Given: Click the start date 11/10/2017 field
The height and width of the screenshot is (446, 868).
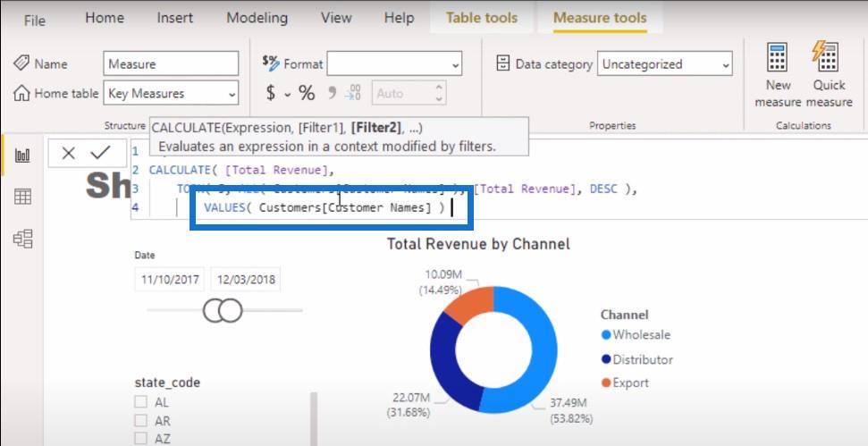Looking at the screenshot, I should click(169, 280).
